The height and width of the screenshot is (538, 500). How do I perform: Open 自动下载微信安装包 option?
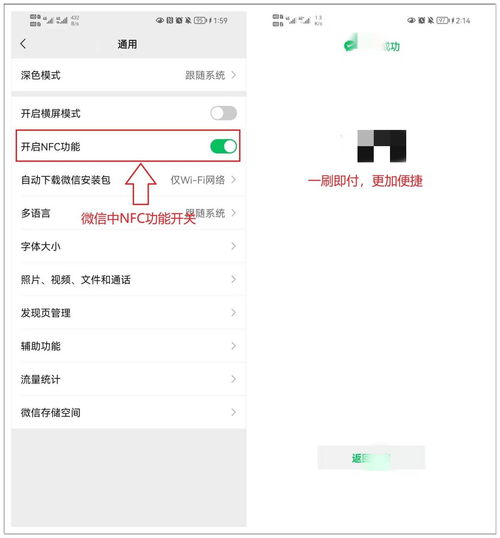[x=129, y=180]
